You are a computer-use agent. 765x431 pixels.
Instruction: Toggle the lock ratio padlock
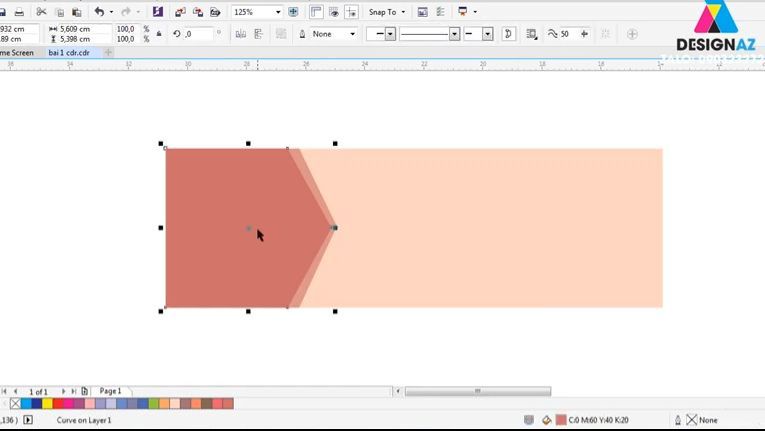coord(159,34)
